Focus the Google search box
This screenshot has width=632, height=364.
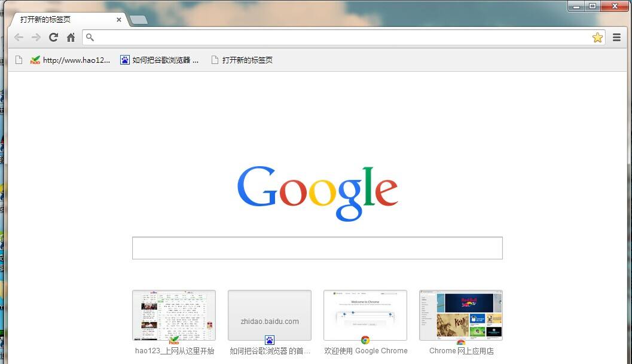tap(317, 248)
